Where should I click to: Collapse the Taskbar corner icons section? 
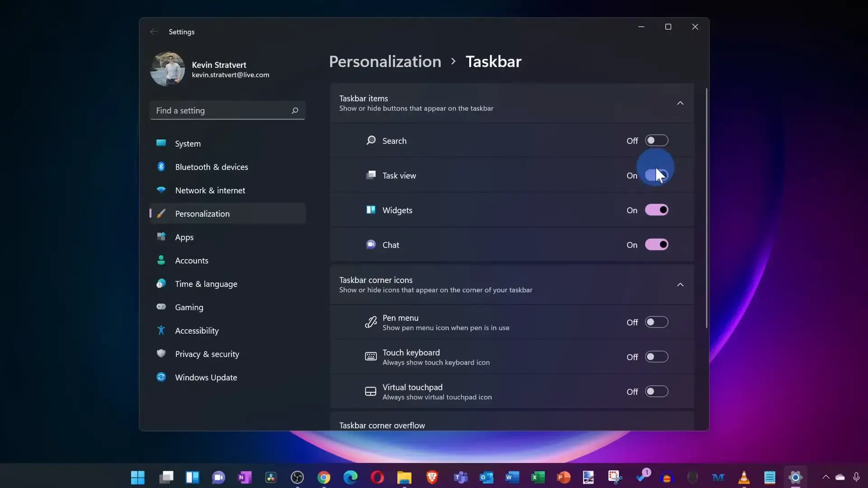[x=680, y=285]
